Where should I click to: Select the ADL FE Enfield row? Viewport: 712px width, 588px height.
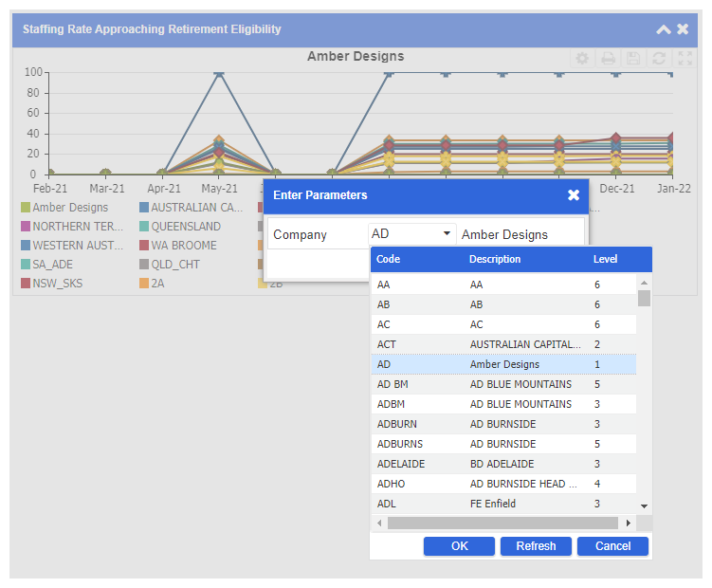click(x=503, y=504)
